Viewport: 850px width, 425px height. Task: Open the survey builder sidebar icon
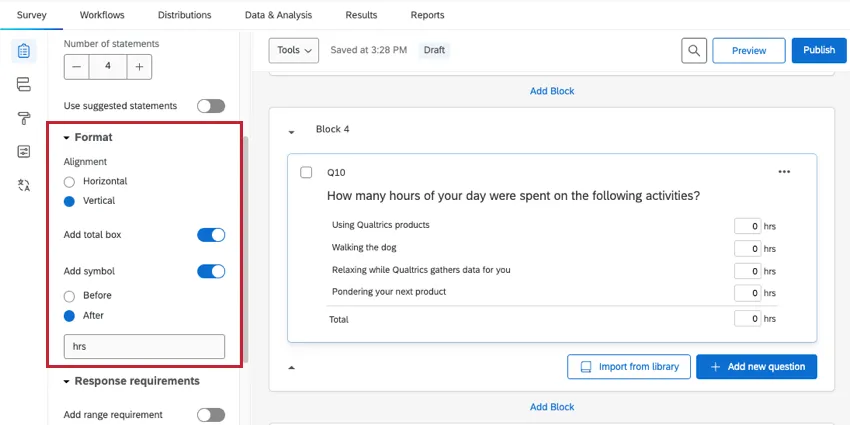(24, 51)
